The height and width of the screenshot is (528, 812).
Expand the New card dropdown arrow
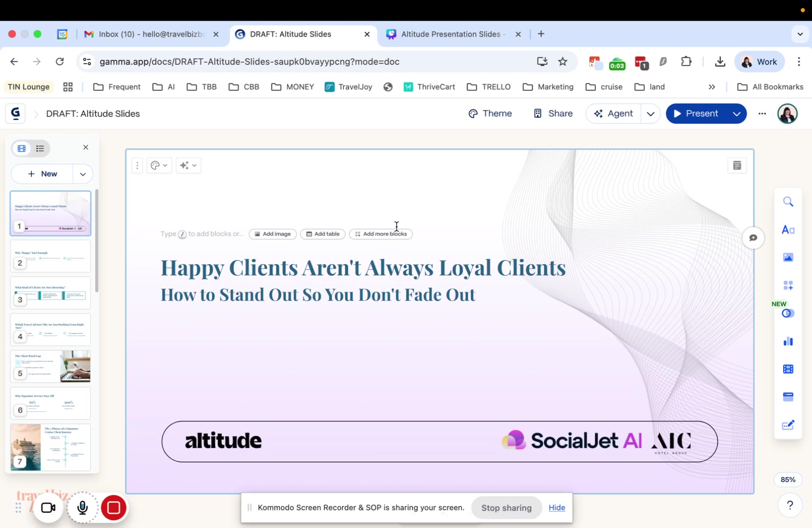pos(83,174)
